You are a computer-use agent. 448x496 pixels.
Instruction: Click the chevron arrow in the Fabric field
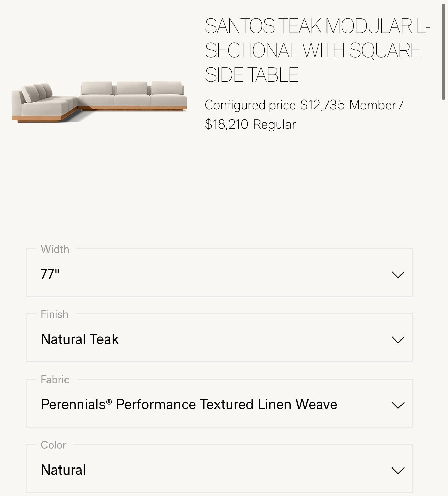pyautogui.click(x=398, y=405)
